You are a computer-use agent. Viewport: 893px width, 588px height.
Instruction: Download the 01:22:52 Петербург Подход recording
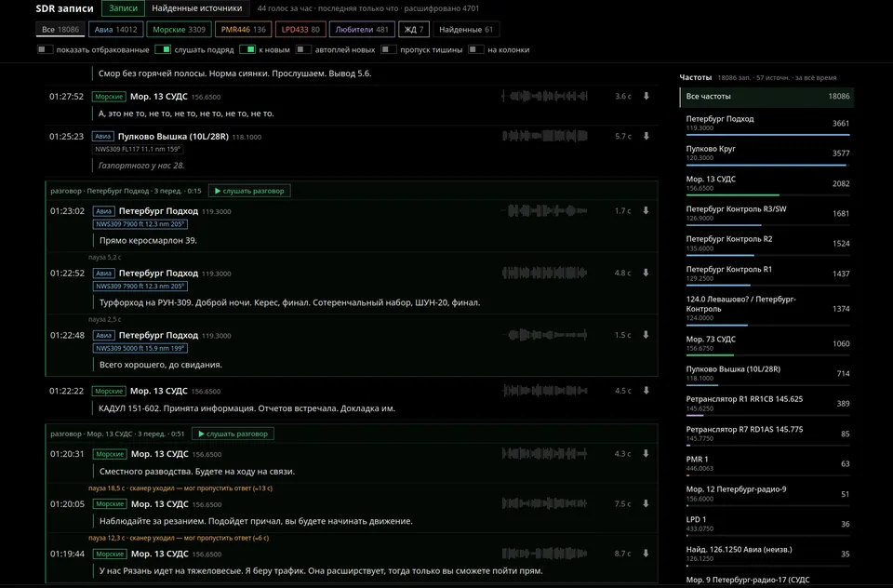pos(646,273)
